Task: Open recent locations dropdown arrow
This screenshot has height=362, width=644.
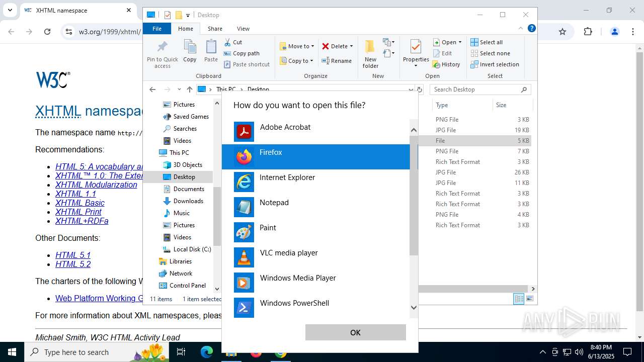Action: (x=179, y=89)
